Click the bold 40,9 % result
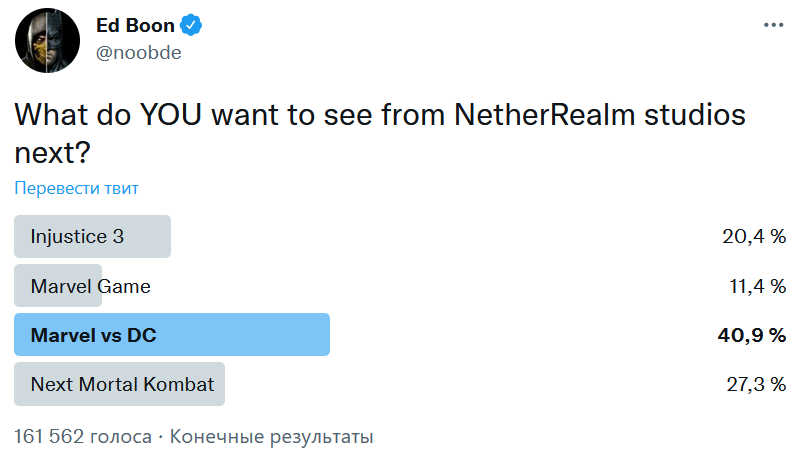808x463 pixels. point(752,335)
